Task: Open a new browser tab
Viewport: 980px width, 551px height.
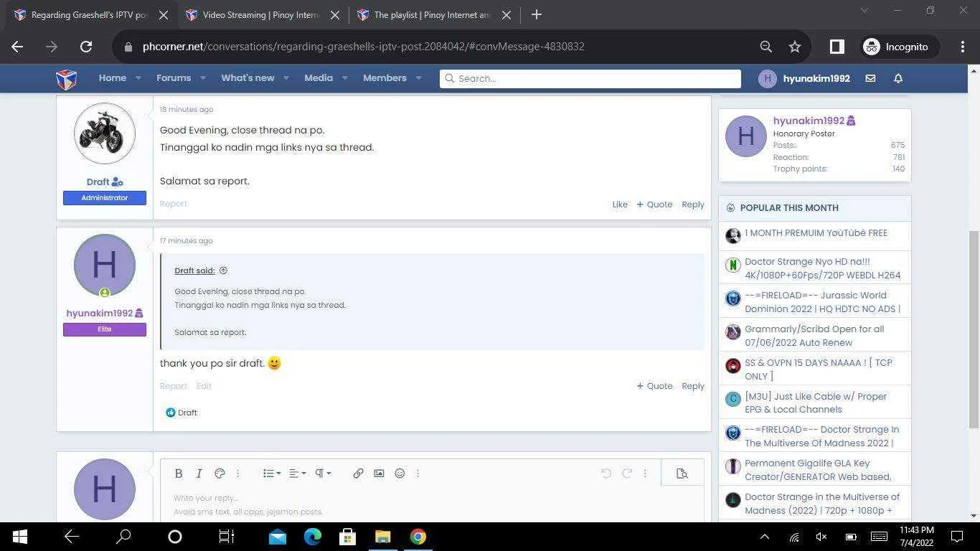Action: (x=536, y=14)
